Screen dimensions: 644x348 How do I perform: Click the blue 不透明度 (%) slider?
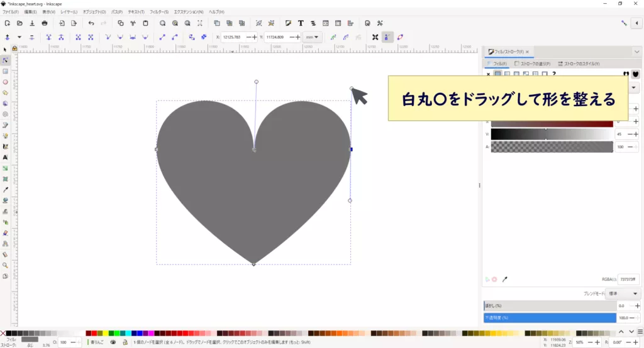[x=550, y=318]
